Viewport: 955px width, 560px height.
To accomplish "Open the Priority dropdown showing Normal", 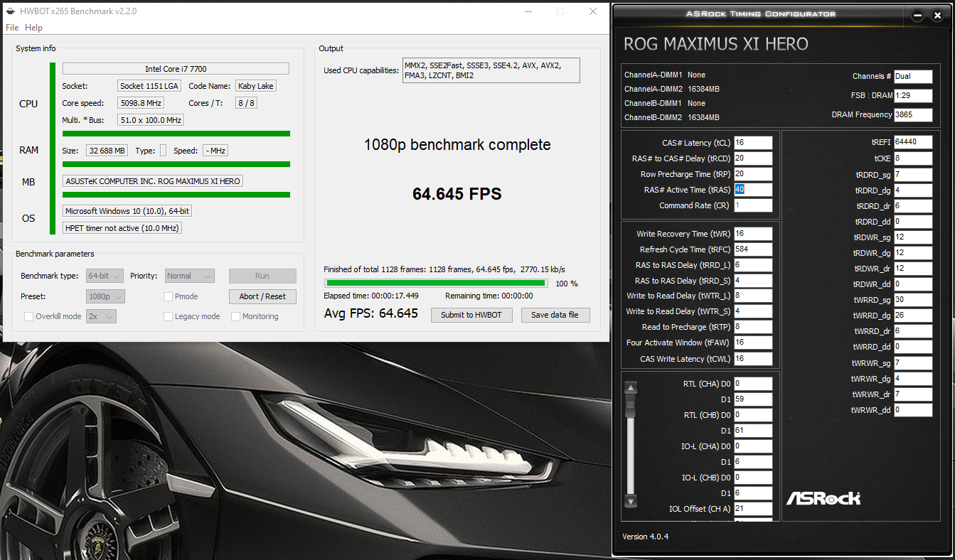I will [190, 276].
